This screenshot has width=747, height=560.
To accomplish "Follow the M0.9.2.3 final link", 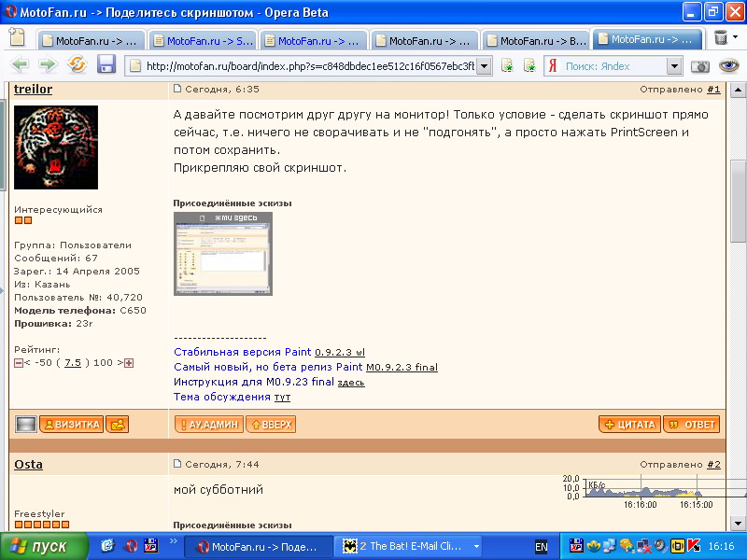I will click(402, 367).
